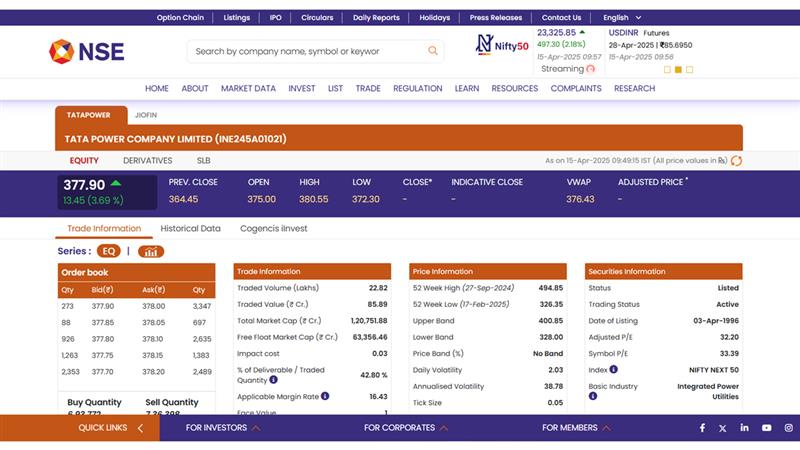
Task: Select the Trade Information tab
Action: (x=104, y=228)
